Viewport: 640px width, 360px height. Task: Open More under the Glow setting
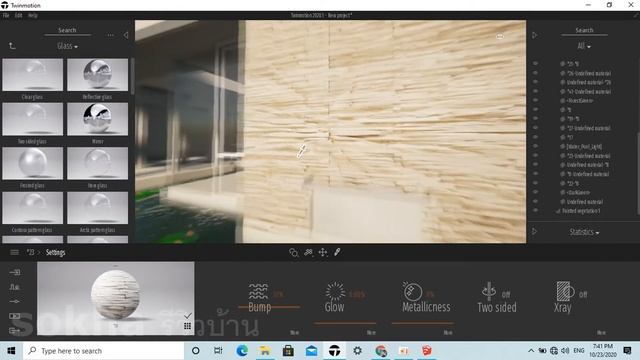pos(371,333)
